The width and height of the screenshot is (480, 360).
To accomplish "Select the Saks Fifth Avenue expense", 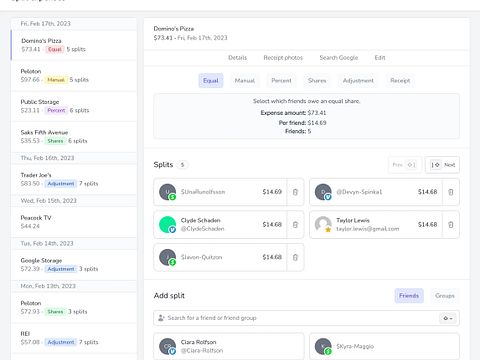I will (x=74, y=137).
